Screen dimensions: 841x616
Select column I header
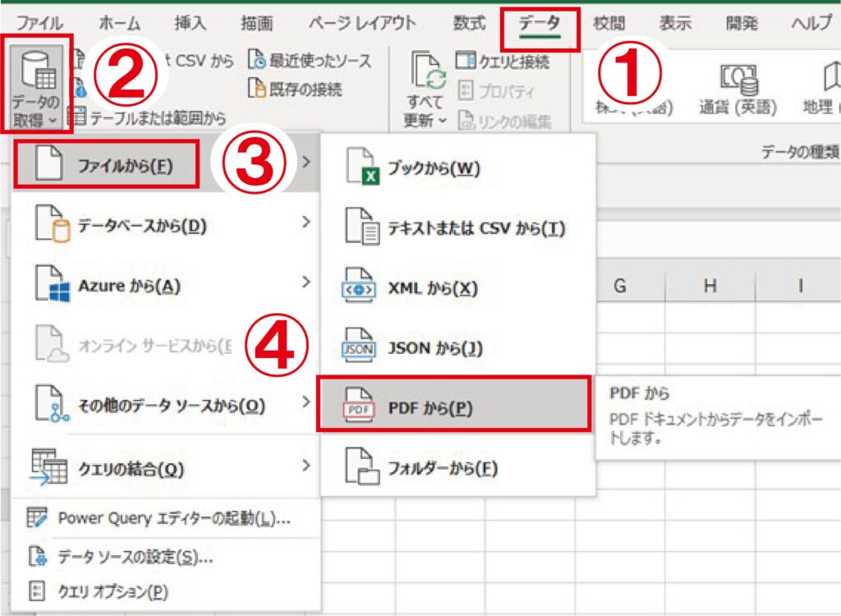[800, 286]
